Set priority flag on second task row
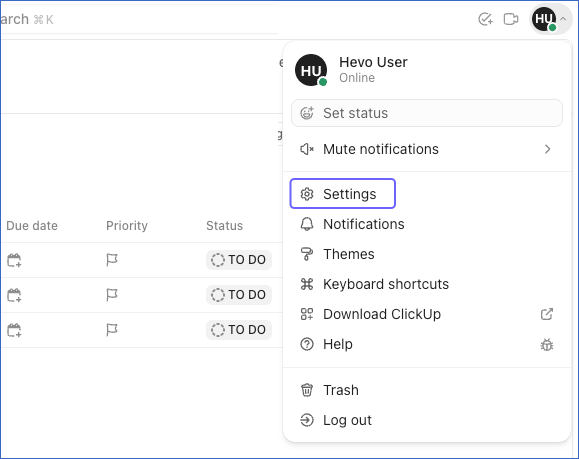579x459 pixels. [x=112, y=295]
